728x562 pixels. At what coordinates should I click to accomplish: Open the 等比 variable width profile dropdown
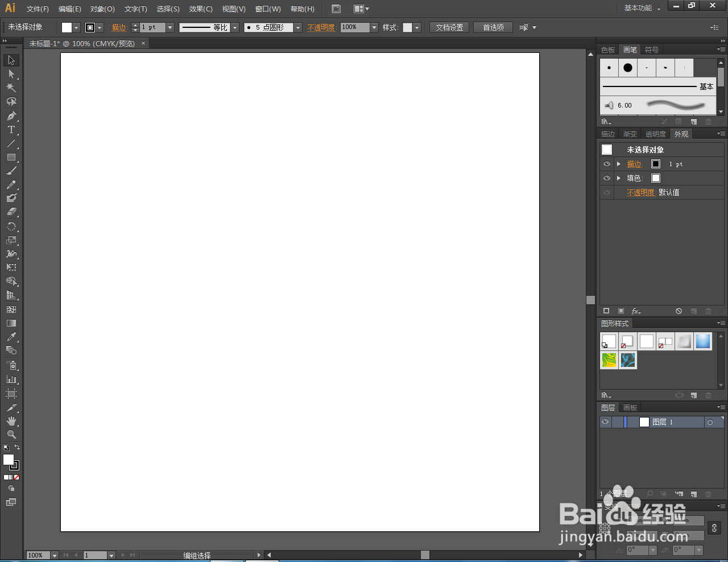pyautogui.click(x=235, y=27)
